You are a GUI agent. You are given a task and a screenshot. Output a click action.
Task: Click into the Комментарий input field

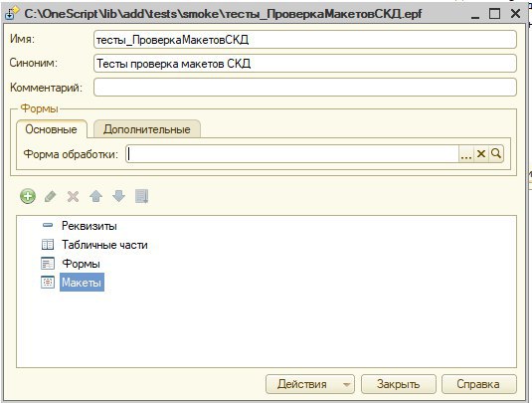(x=305, y=88)
